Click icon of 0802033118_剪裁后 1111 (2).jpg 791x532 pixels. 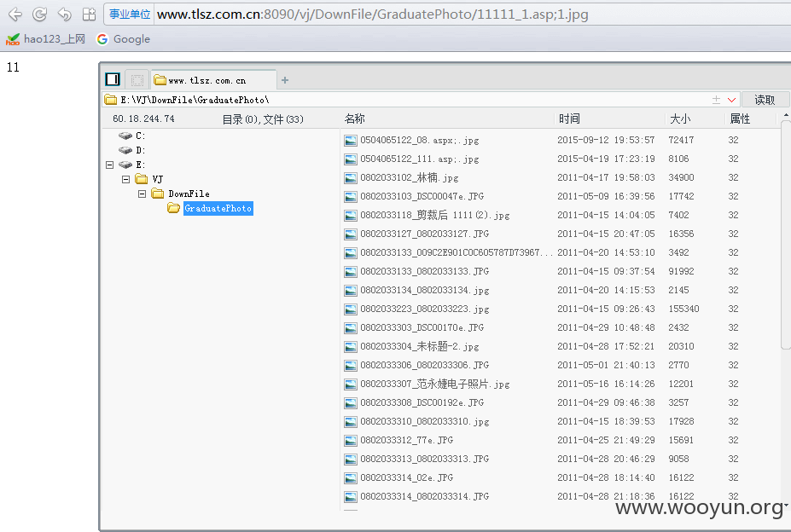click(351, 216)
